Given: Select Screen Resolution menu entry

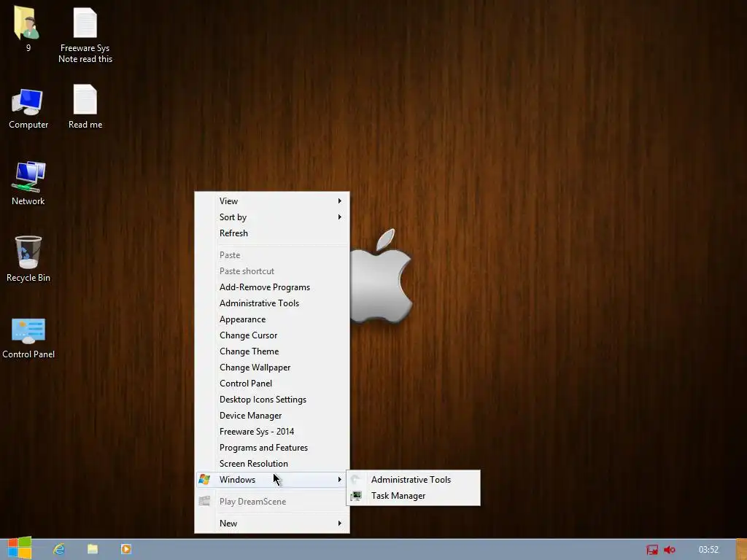Looking at the screenshot, I should coord(272,464).
